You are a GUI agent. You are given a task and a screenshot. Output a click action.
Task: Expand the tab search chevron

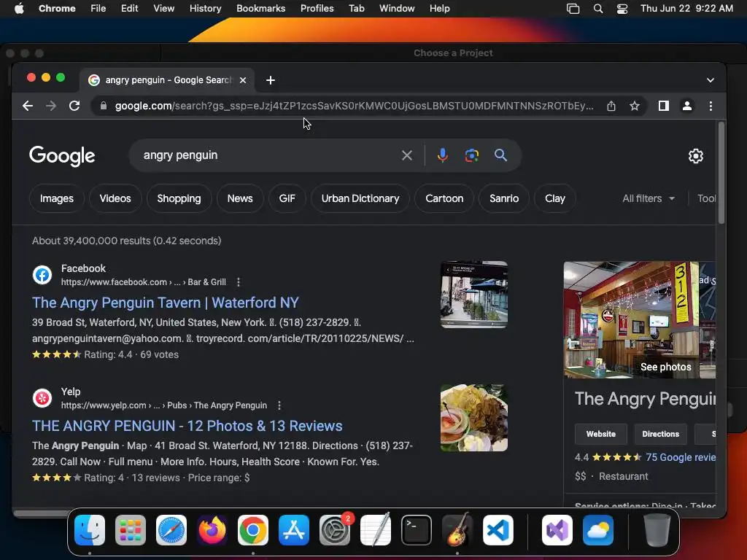[711, 80]
